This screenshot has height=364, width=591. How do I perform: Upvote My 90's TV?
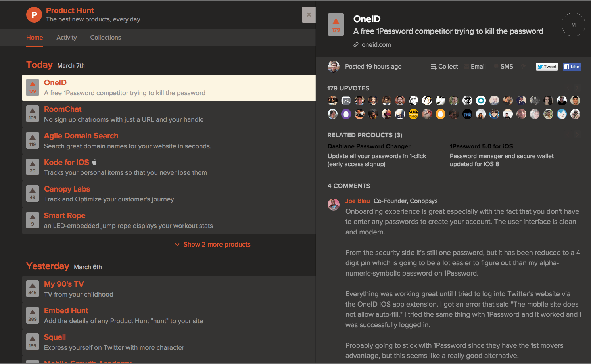(x=32, y=289)
